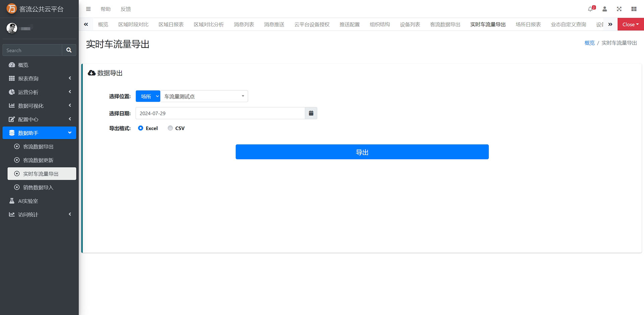Open the red Close dropdown button
Screen dimensions: 644x315
[x=631, y=25]
